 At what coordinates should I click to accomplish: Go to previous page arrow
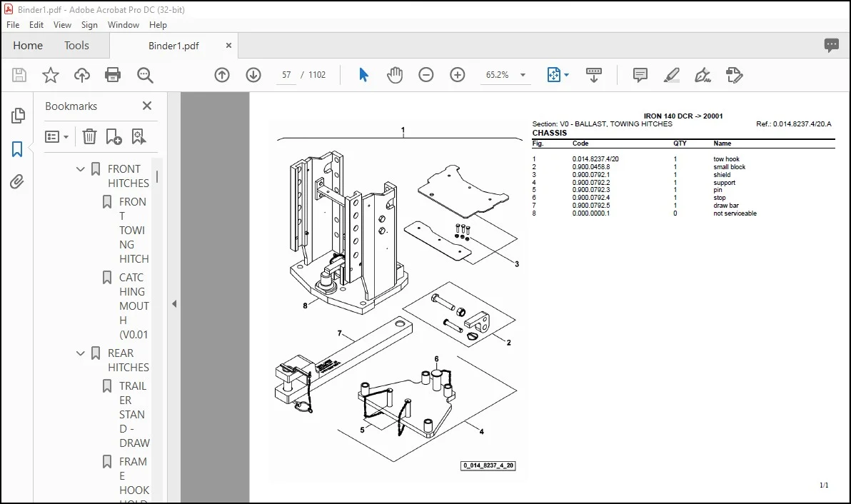(x=222, y=75)
